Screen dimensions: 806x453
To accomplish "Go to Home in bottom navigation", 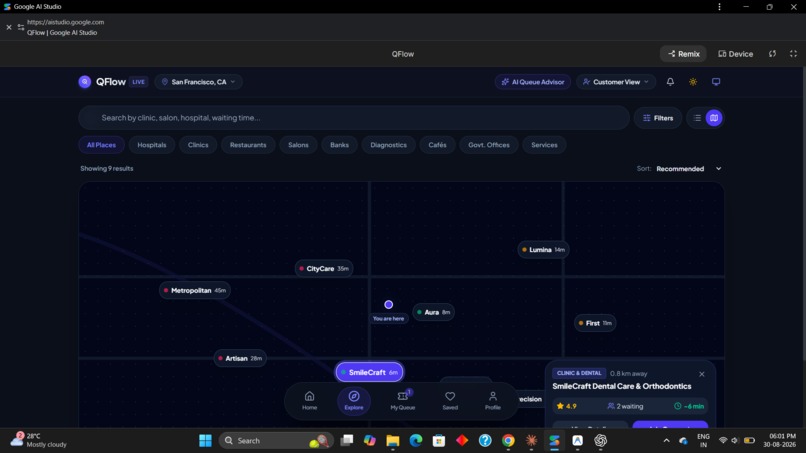I will pos(309,401).
